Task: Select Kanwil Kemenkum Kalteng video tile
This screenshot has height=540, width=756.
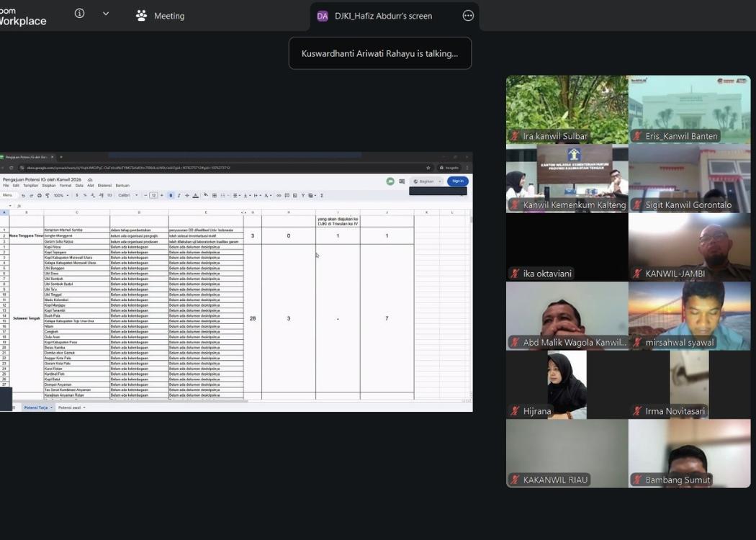Action: coord(567,178)
